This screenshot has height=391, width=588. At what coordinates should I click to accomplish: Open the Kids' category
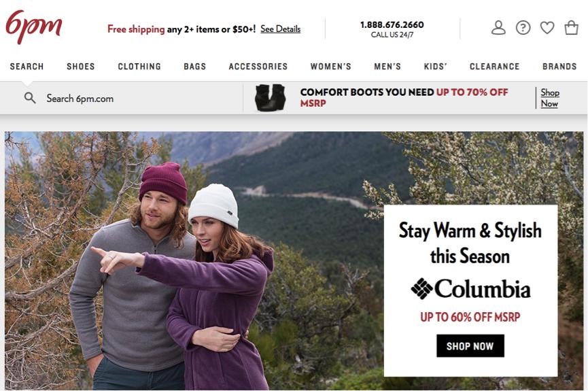435,67
